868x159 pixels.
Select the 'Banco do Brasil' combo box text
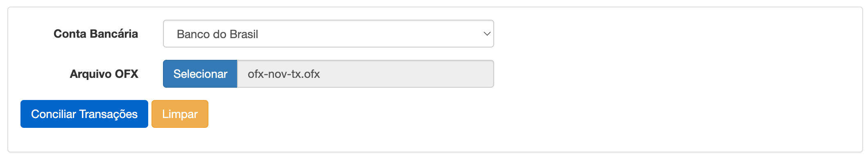click(217, 34)
